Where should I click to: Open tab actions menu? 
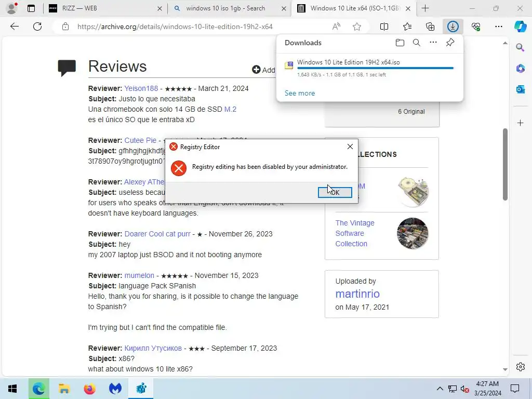click(x=31, y=8)
